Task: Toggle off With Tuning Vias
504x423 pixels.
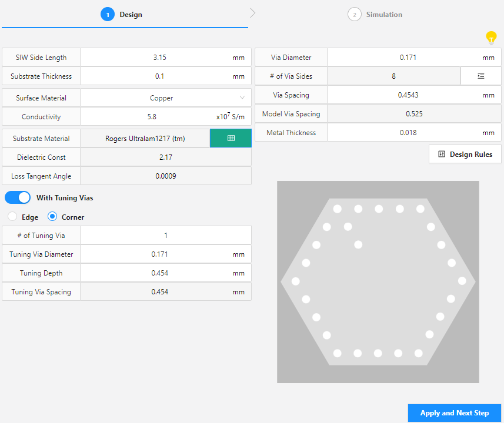Action: pyautogui.click(x=17, y=197)
